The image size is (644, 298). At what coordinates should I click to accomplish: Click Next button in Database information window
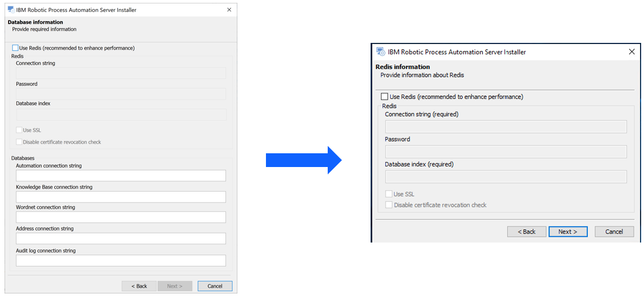174,286
